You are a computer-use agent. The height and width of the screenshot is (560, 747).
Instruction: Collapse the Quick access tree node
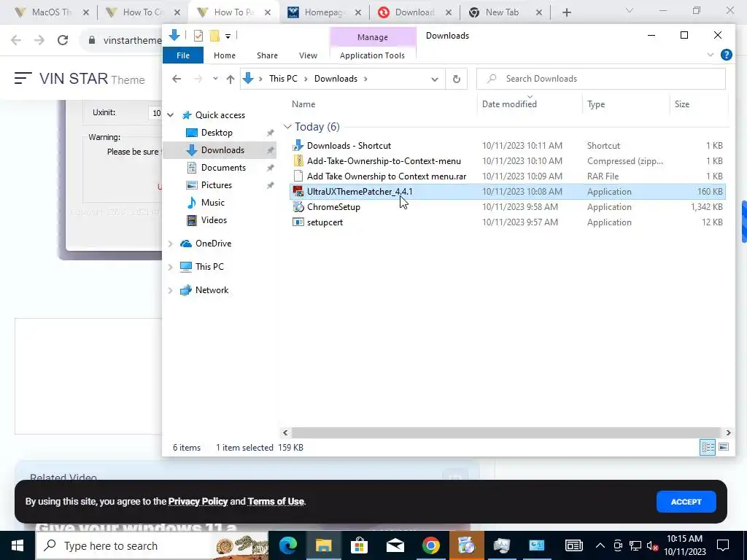tap(171, 114)
